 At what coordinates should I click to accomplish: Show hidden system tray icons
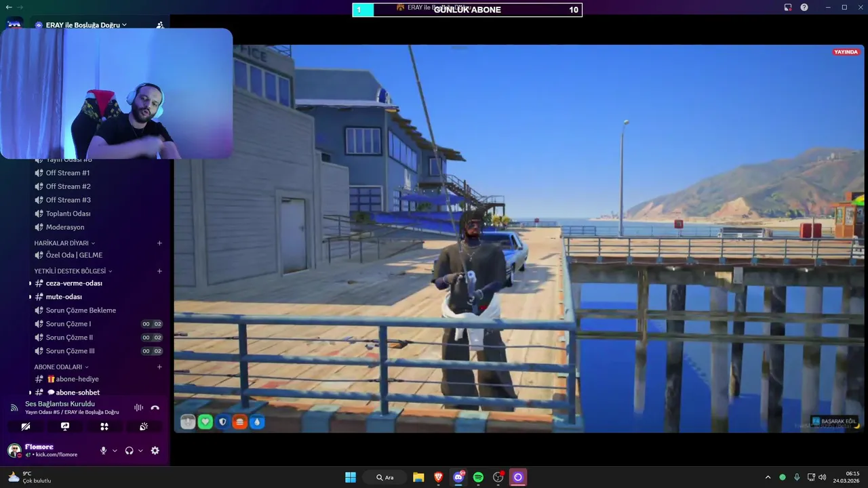768,477
